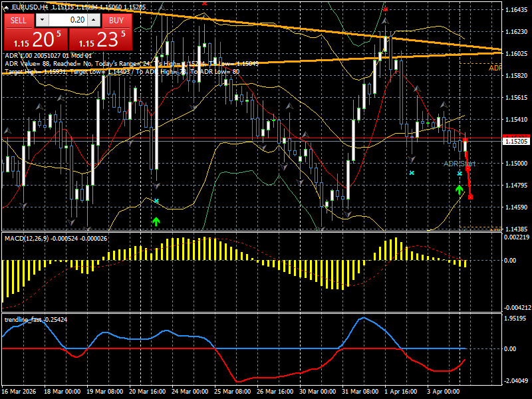Click the 0.00 level on MACD scale
The width and height of the screenshot is (532, 399).
point(510,260)
